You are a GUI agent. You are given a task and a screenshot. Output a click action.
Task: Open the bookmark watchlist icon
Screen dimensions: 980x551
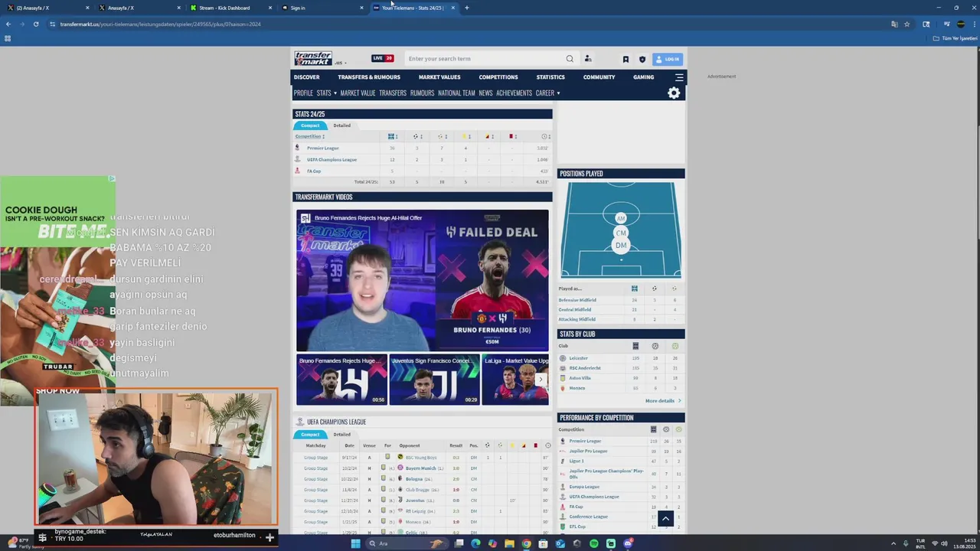point(626,59)
